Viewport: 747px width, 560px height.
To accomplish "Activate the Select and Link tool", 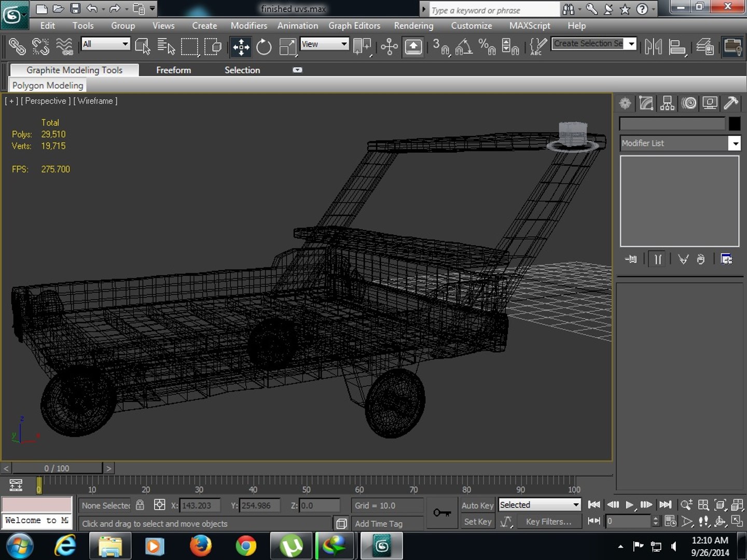I will (17, 47).
